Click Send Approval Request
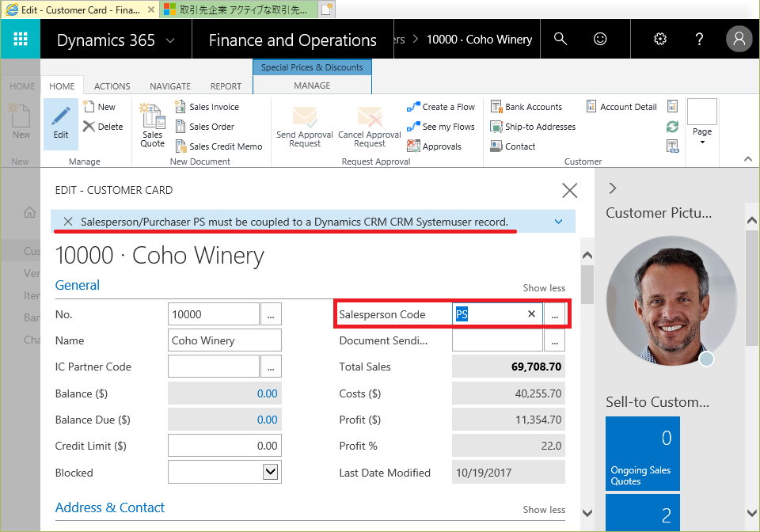This screenshot has height=532, width=760. [304, 127]
